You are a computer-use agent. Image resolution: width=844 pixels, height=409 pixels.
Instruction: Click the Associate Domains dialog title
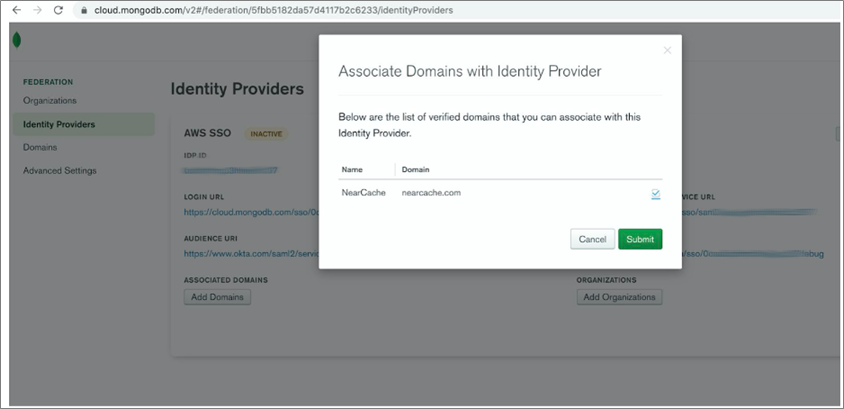point(469,71)
